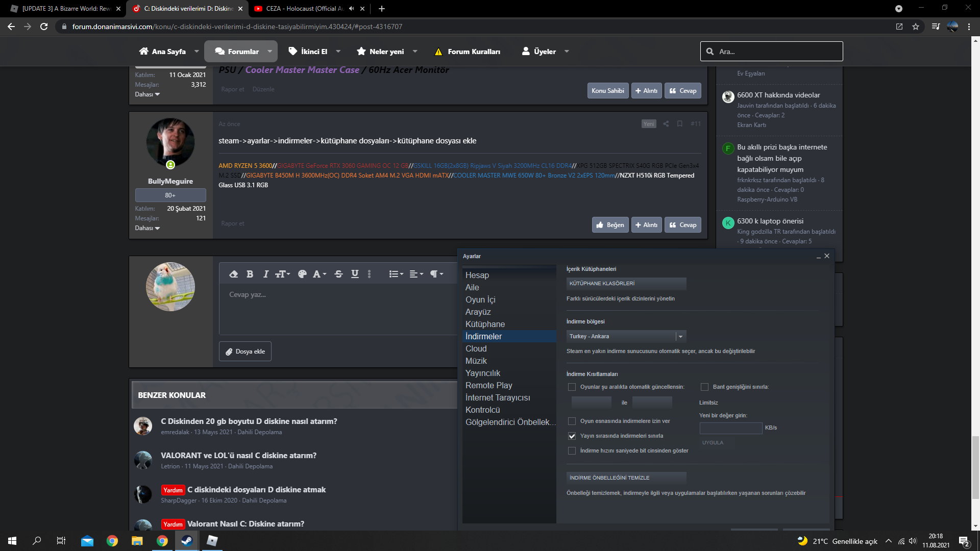Click the search magnifier icon in forum search
Viewport: 980px width, 551px height.
(710, 52)
